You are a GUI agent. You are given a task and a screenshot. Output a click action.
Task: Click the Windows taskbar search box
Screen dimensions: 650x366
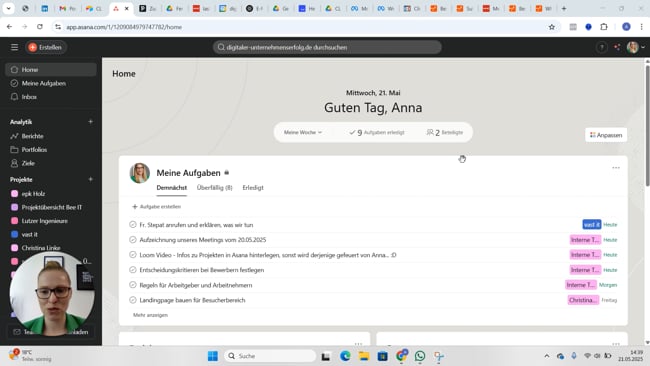pyautogui.click(x=270, y=356)
